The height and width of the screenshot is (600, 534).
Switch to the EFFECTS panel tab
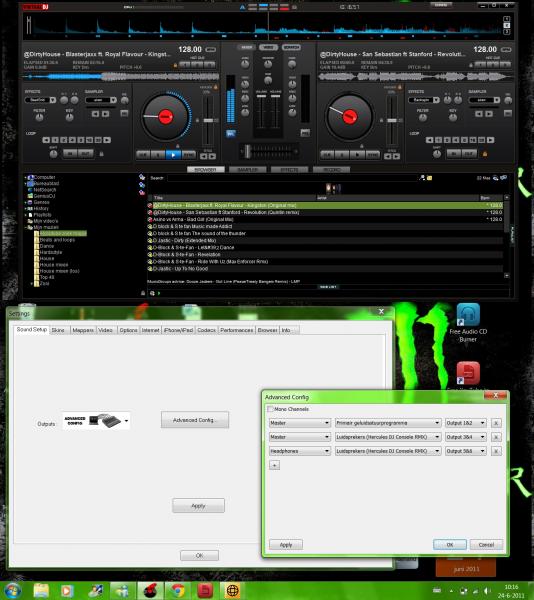(290, 170)
